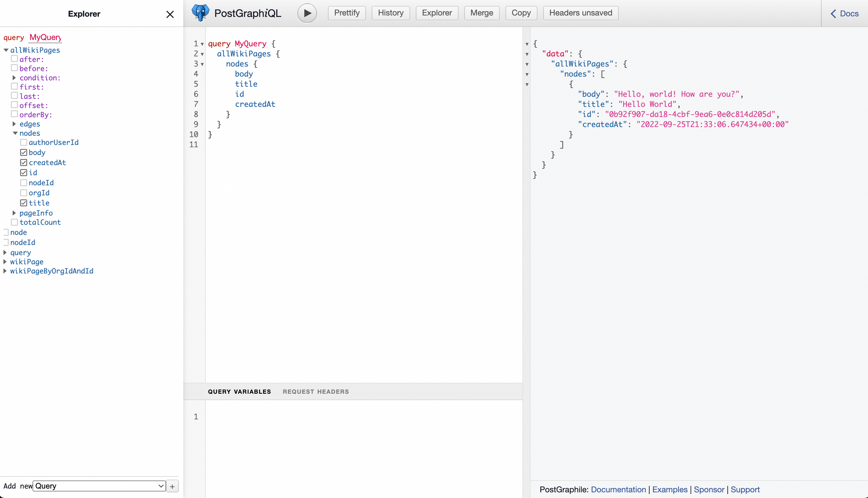Check the orgId field

(23, 193)
